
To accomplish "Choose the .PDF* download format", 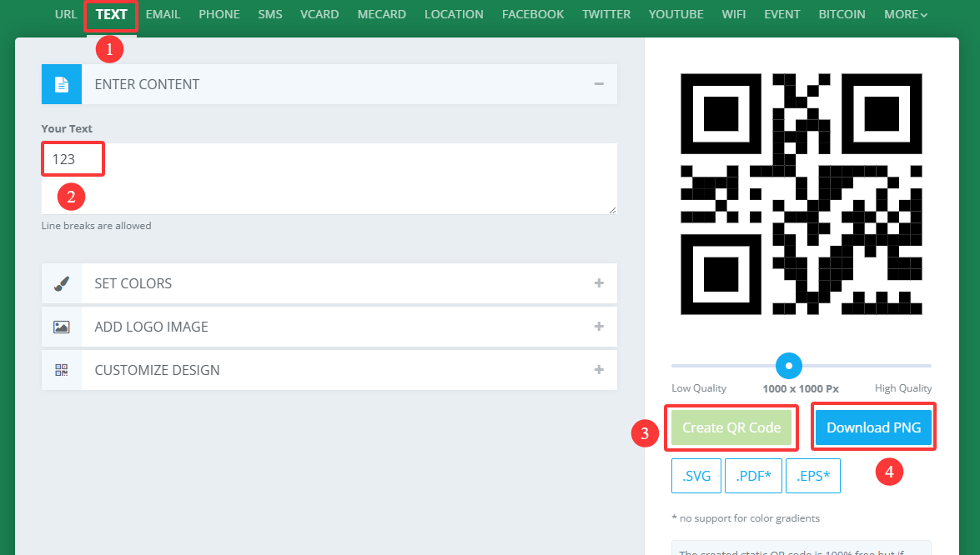I will click(x=753, y=476).
